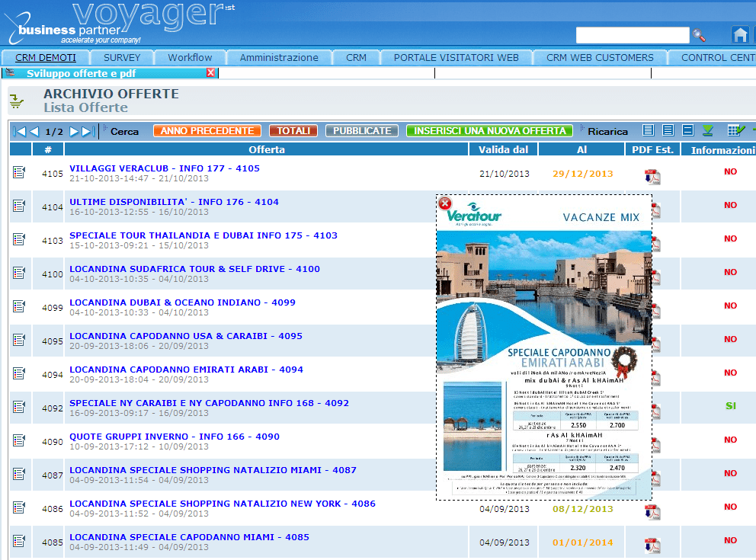Open LOCANDINA SPECIALE SHOPPING NATALIZIO NEW YORK

[x=223, y=503]
